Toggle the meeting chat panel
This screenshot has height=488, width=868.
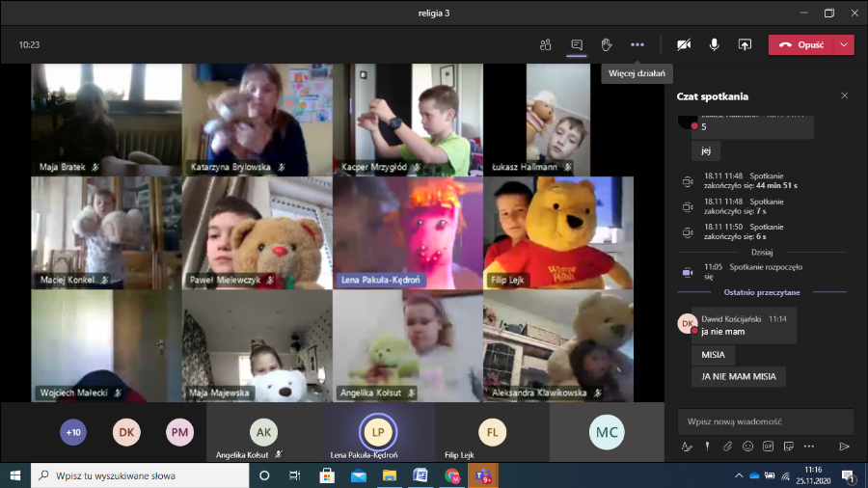coord(577,44)
